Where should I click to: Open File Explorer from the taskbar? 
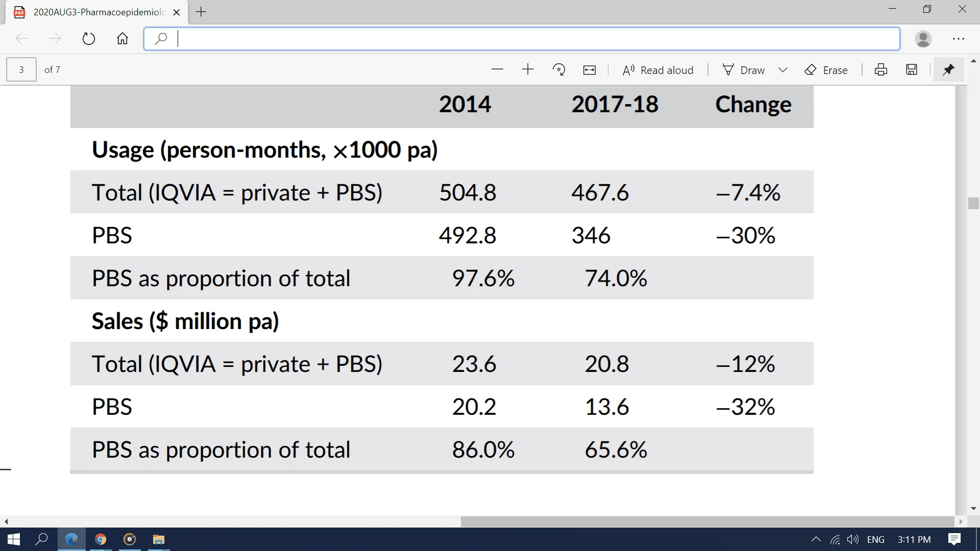159,539
